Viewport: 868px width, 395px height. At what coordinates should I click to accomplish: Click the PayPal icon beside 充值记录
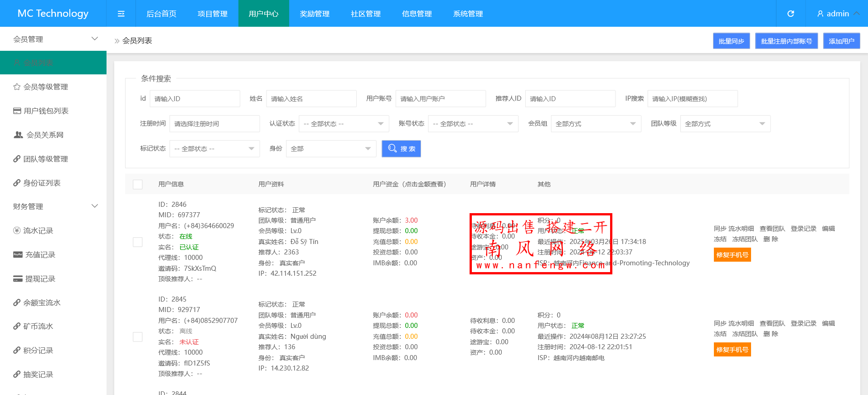click(18, 254)
